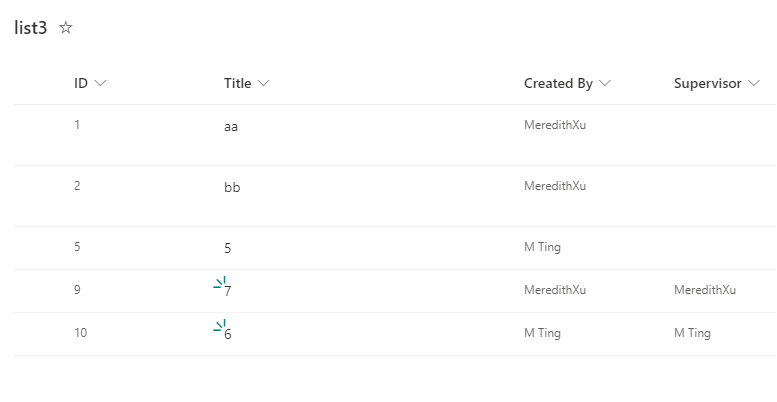Screen dimensions: 777x402
Task: Click the Created By column header
Action: click(558, 83)
